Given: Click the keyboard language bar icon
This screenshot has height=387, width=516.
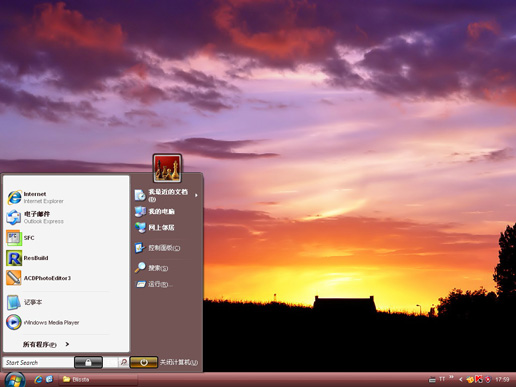Looking at the screenshot, I should [x=432, y=379].
